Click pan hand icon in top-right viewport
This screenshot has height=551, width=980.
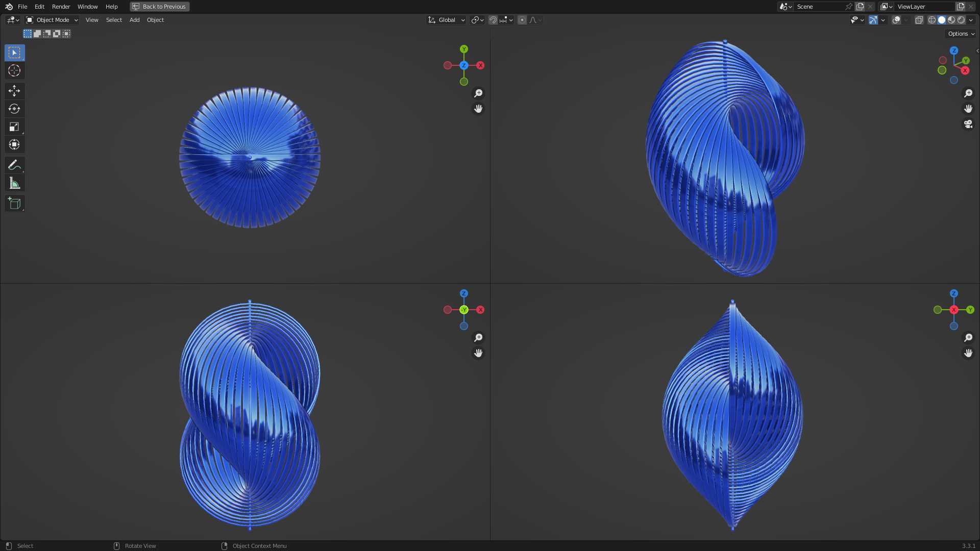(968, 109)
